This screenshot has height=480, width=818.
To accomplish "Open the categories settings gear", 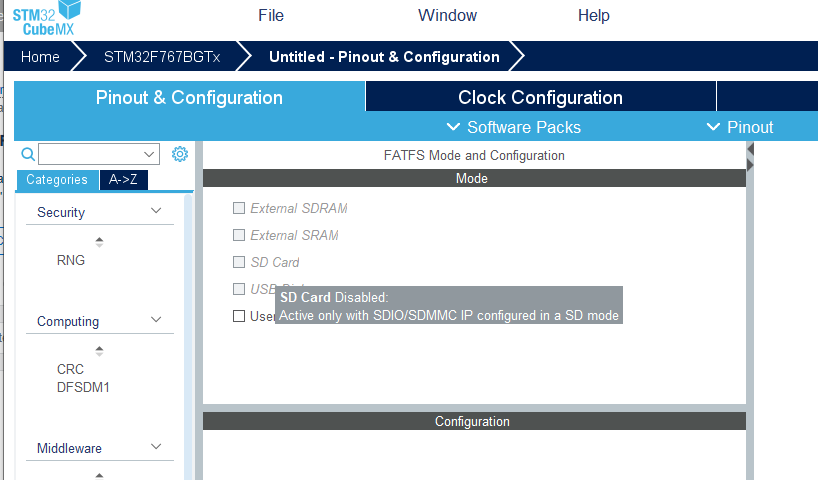I will (180, 154).
